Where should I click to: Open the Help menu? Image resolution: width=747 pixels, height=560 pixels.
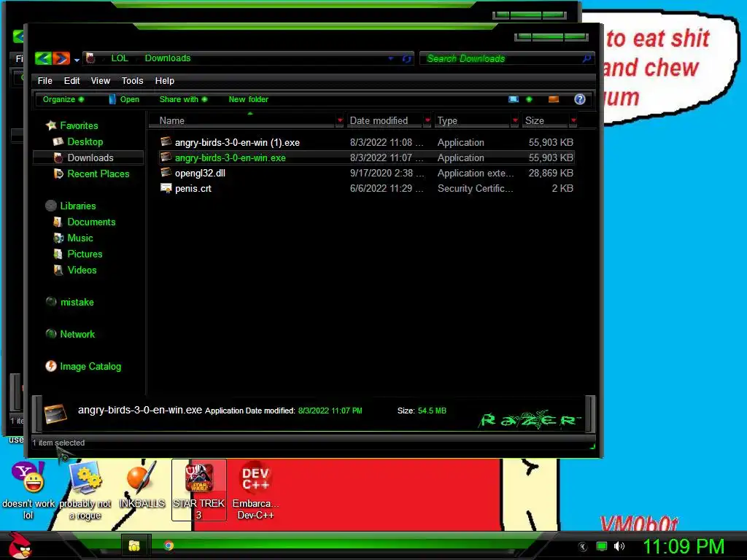[164, 80]
